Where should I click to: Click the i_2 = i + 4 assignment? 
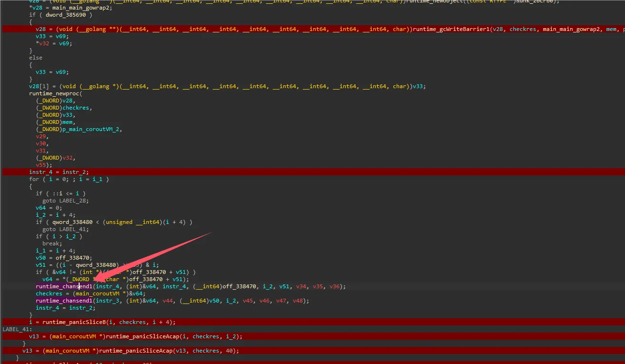pyautogui.click(x=56, y=215)
